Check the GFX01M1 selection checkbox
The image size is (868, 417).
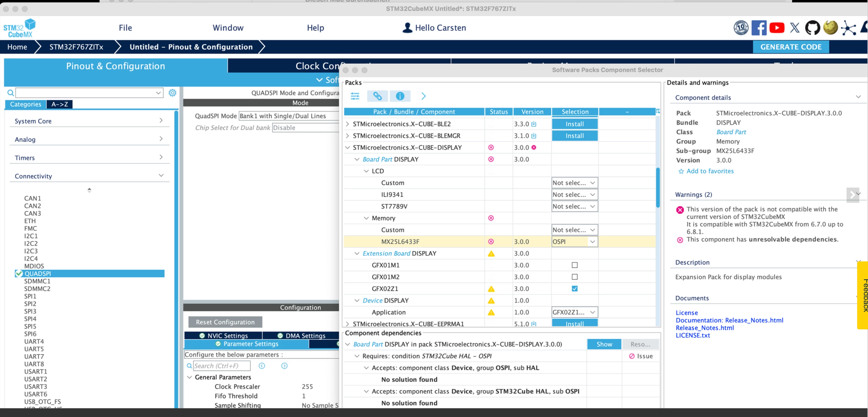point(574,265)
